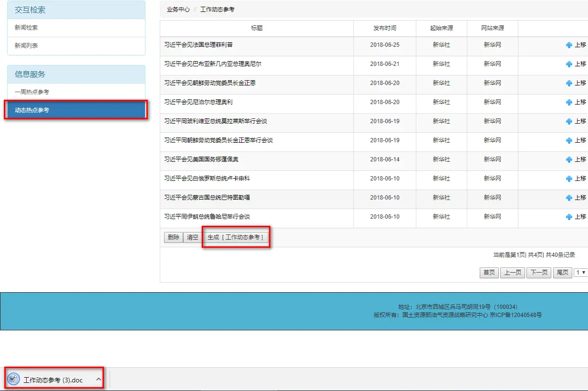The image size is (588, 391).
Task: Go to 业务中心 in the breadcrumb
Action: 178,10
